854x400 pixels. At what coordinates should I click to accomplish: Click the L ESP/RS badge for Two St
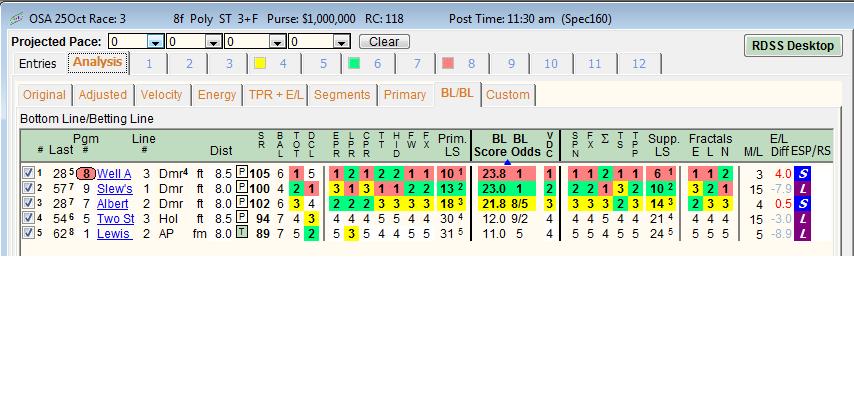pyautogui.click(x=802, y=219)
